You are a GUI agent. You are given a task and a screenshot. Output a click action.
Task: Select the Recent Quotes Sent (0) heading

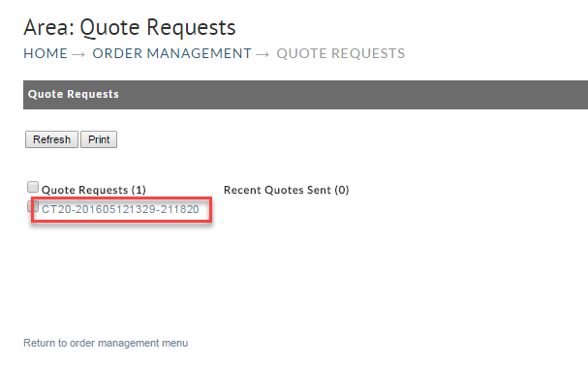point(286,190)
